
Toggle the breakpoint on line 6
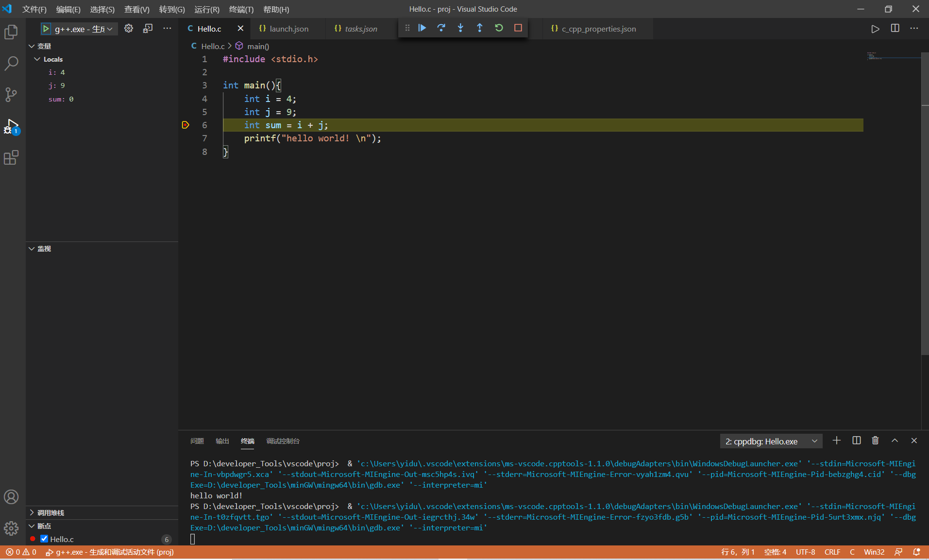(185, 125)
